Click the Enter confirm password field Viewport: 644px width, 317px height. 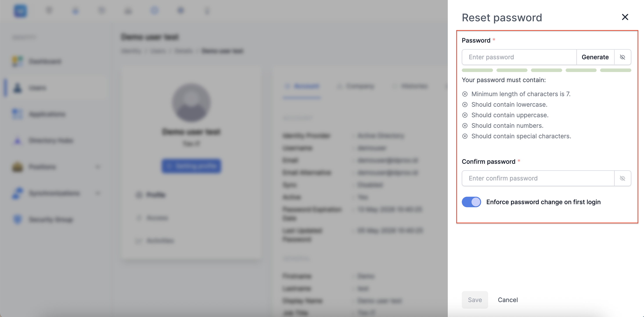tap(538, 178)
